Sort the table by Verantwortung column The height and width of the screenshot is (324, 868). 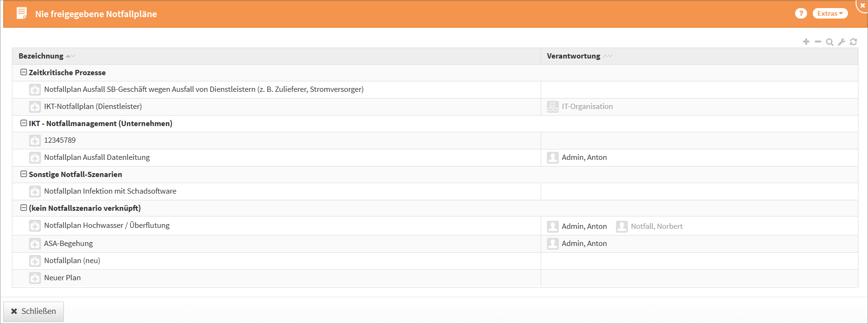[x=574, y=56]
